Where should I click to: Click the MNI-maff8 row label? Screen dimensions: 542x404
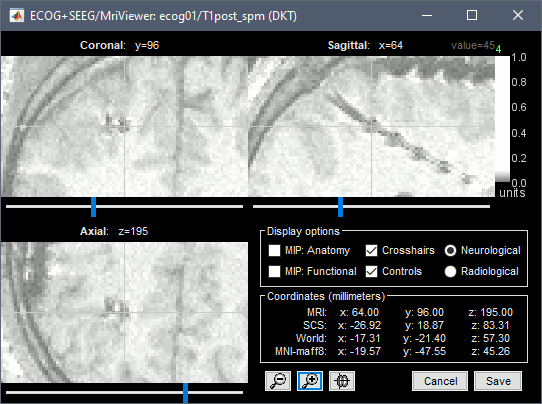(x=300, y=351)
